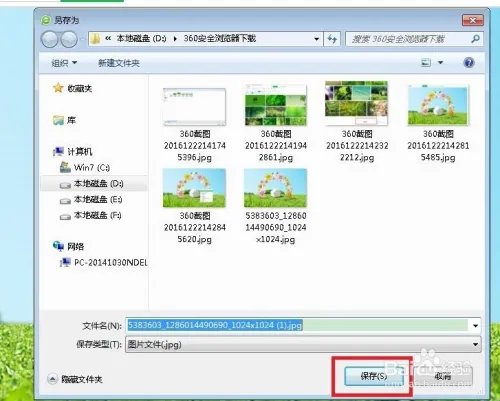
Task: Select the Win7 (C:) drive icon
Action: 65,167
